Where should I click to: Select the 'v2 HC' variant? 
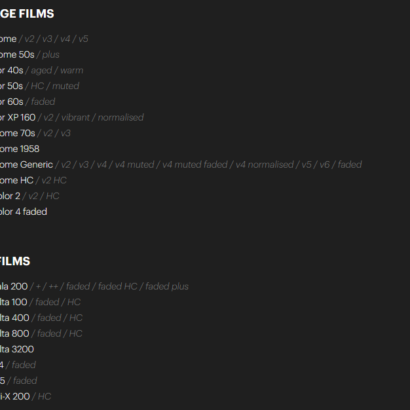click(x=54, y=180)
